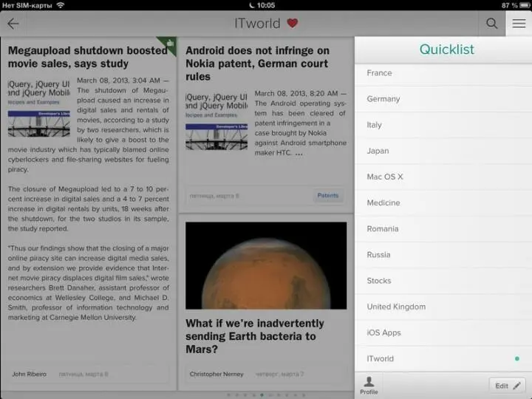Select France in Quicklist
Screen dimensions: 532x399
(443, 73)
